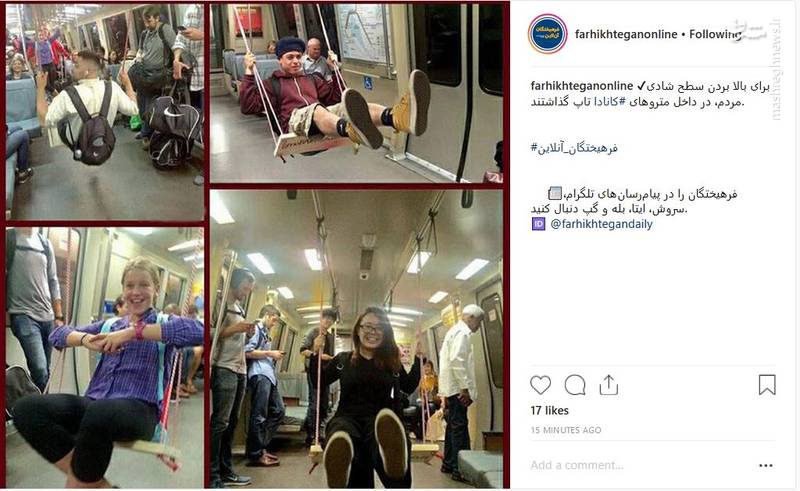The image size is (800, 491).
Task: Click farhikhteganonline username in caption
Action: coord(582,86)
